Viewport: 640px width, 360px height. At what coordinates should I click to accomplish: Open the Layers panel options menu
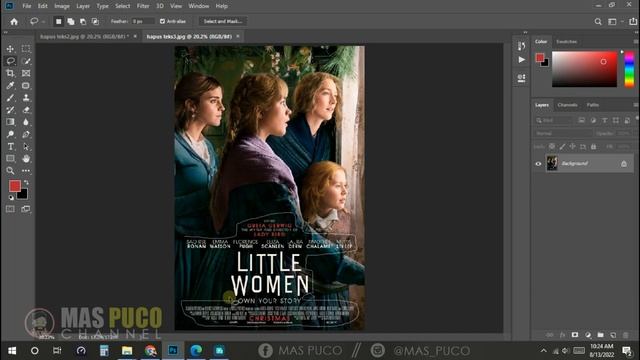click(x=636, y=105)
